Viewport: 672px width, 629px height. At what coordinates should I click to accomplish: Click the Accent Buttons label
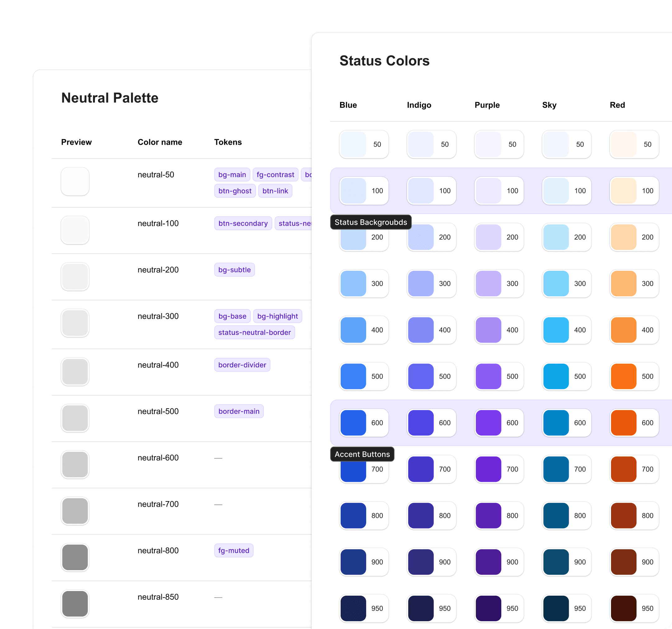pos(362,454)
